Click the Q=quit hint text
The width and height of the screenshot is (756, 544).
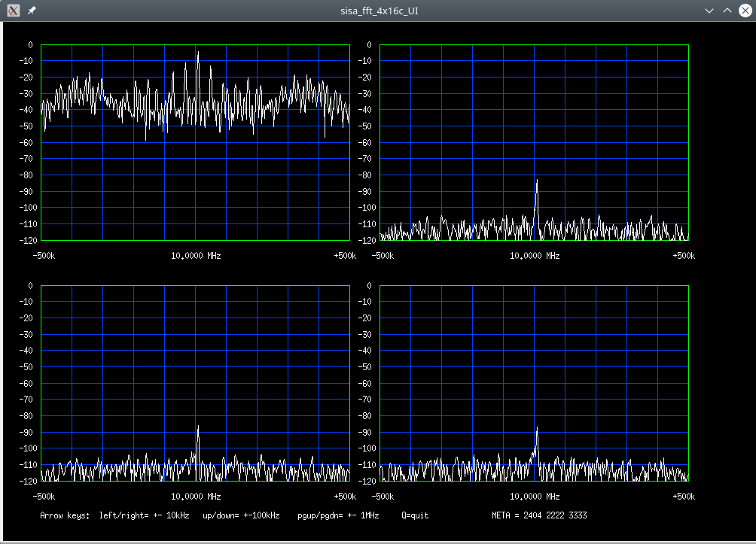point(415,515)
